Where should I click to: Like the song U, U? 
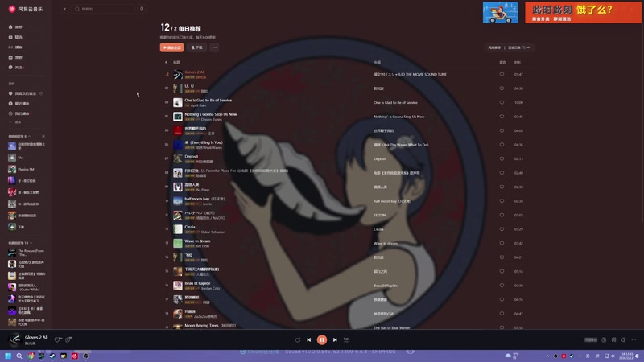(x=502, y=88)
